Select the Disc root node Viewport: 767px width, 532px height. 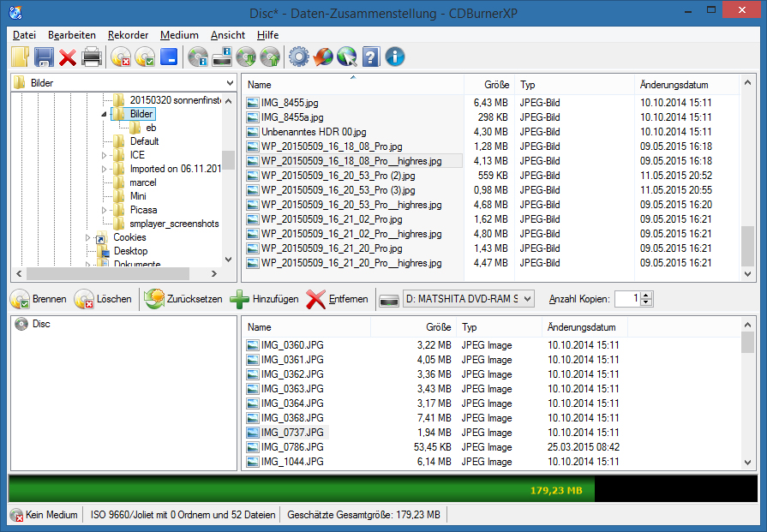coord(41,324)
